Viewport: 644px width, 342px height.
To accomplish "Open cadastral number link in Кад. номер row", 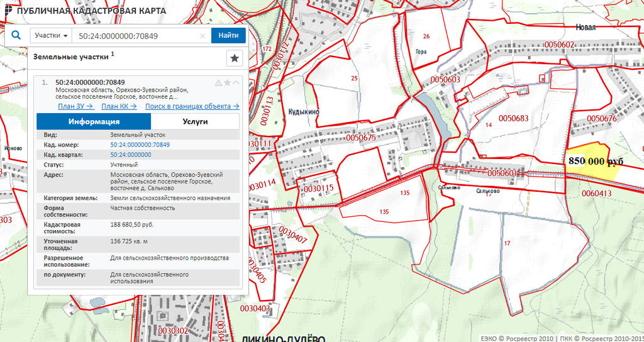I will (x=140, y=145).
